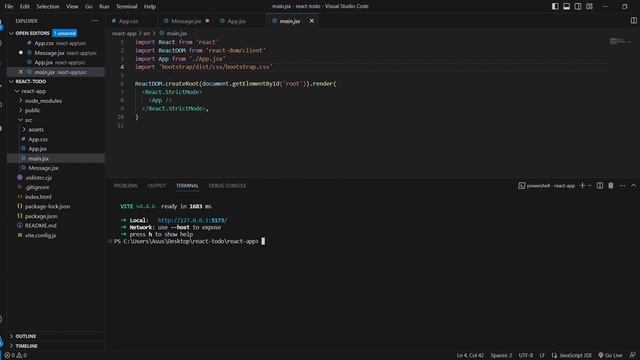Open the Run menu
640x360 pixels.
pyautogui.click(x=104, y=7)
